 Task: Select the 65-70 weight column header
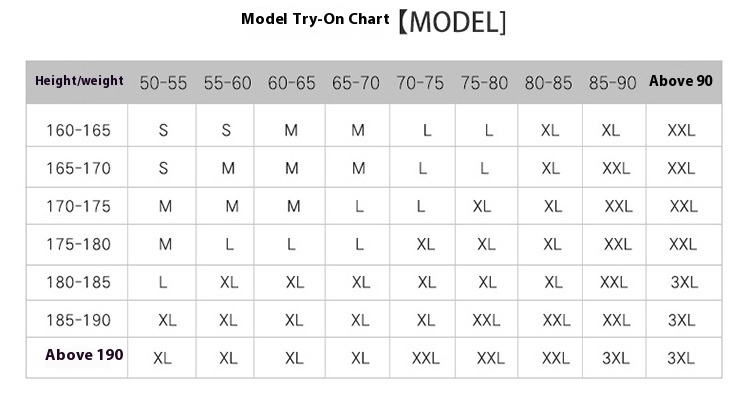tap(356, 83)
